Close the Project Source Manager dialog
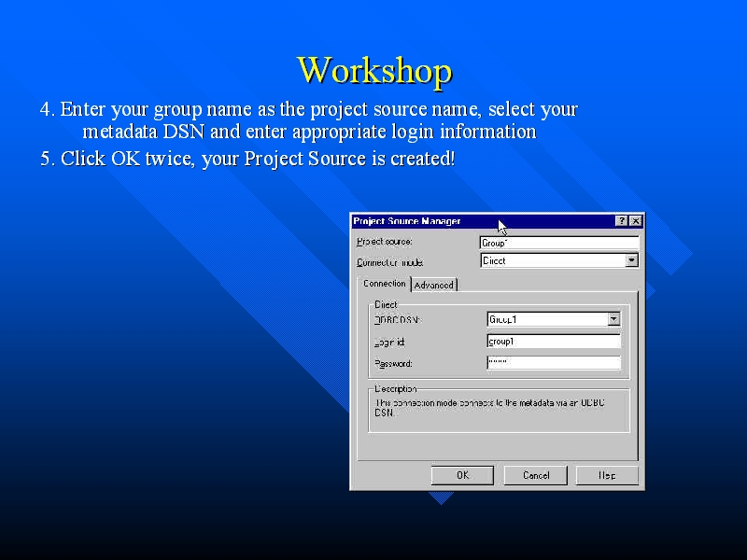Image resolution: width=747 pixels, height=560 pixels. 636,221
